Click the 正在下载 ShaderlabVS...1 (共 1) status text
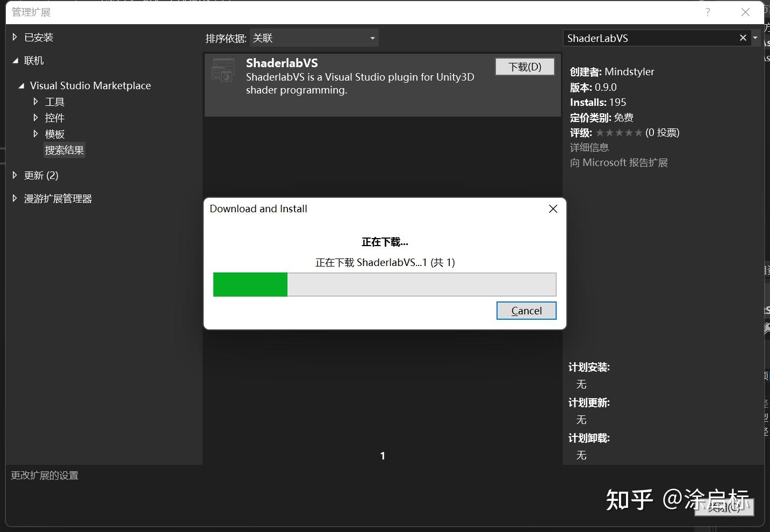This screenshot has width=770, height=532. [385, 262]
